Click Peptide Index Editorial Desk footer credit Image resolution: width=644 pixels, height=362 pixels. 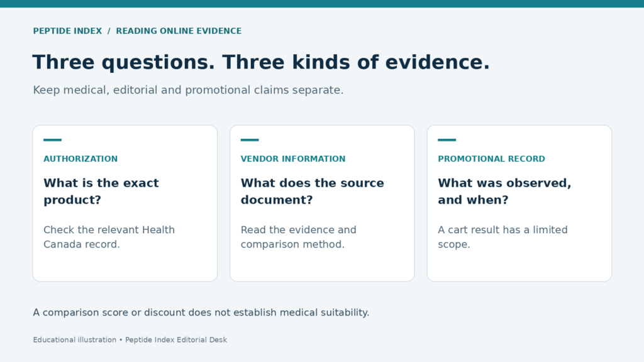176,340
